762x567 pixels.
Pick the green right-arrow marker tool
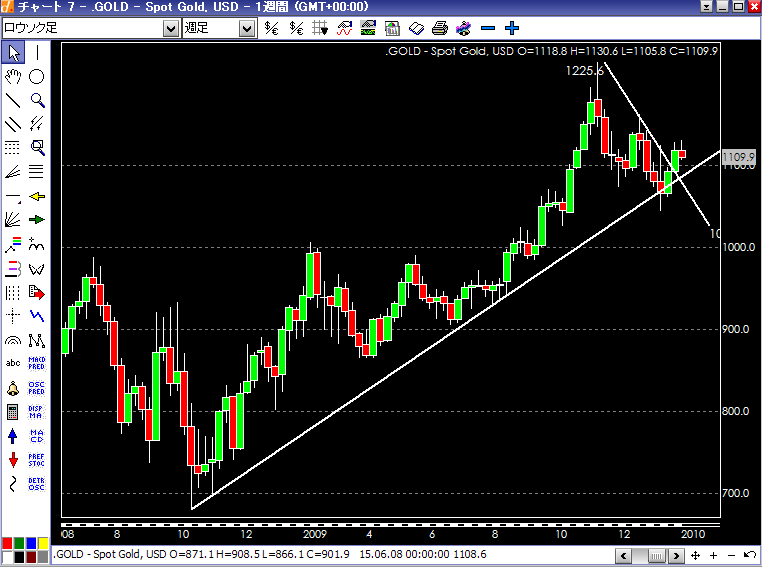(x=37, y=220)
